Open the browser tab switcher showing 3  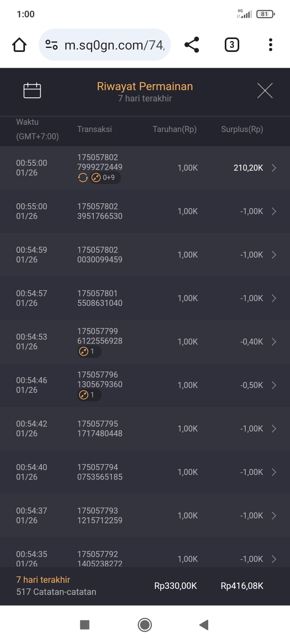click(x=232, y=45)
